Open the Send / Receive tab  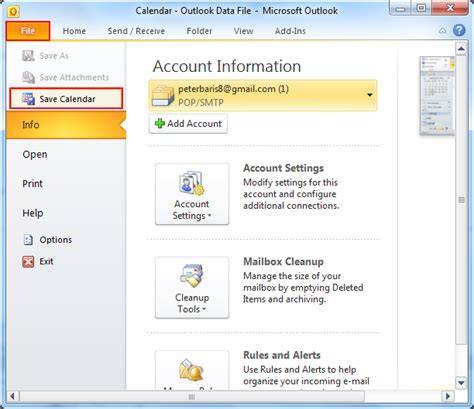click(136, 31)
